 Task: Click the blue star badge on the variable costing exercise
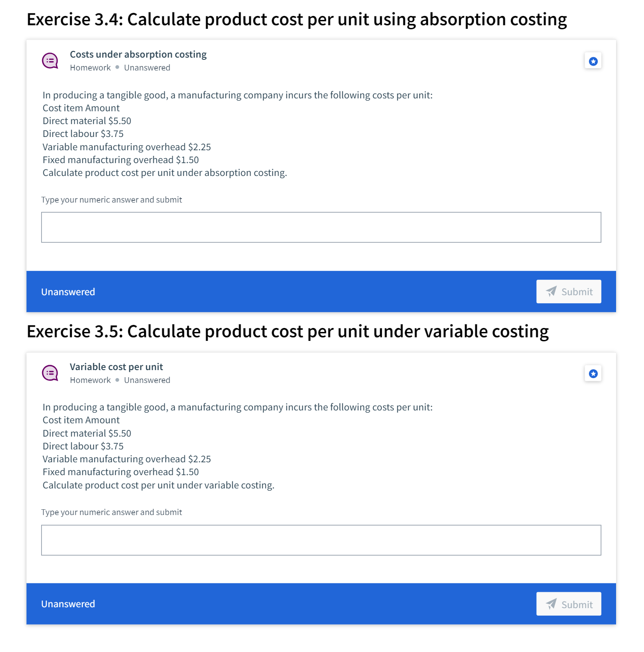pos(593,373)
